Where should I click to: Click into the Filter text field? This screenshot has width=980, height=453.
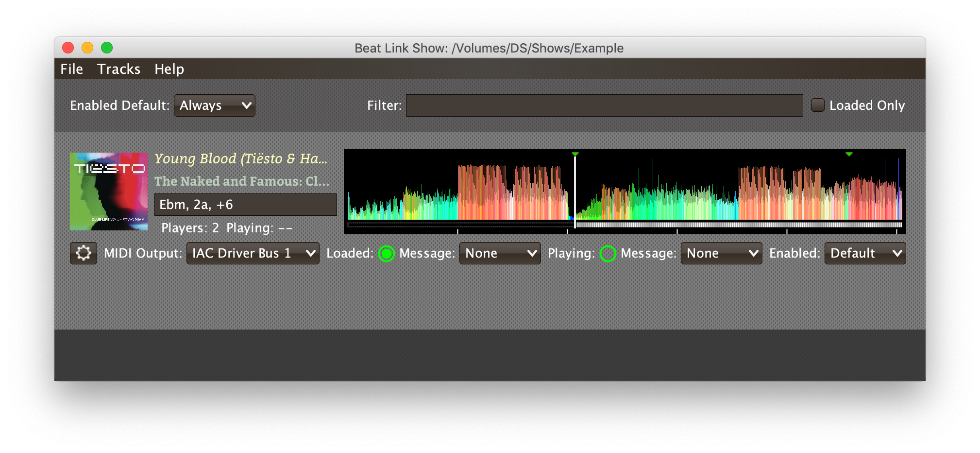pos(604,105)
